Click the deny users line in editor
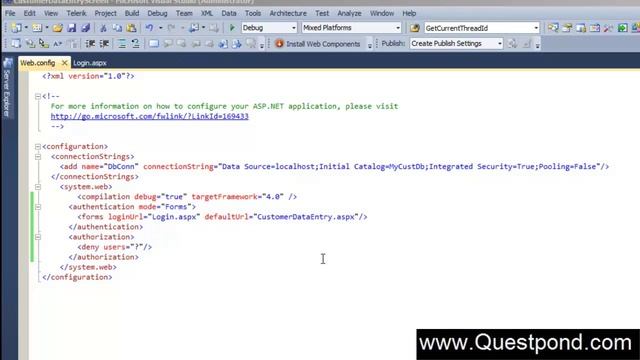The height and width of the screenshot is (360, 640). click(114, 247)
